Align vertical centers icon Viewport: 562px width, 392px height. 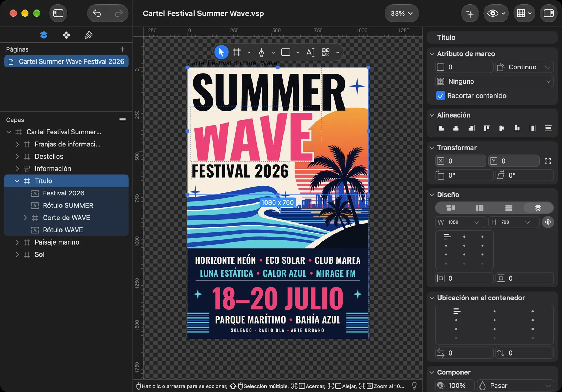coord(502,128)
